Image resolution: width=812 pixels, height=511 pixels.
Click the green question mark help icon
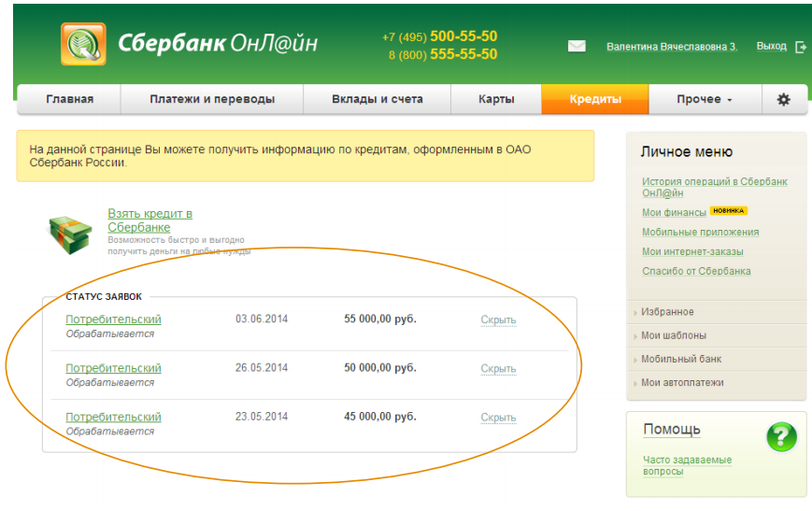click(781, 436)
